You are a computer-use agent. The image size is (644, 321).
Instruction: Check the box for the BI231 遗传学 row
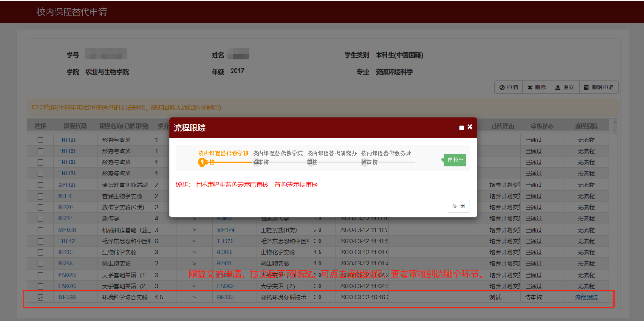pyautogui.click(x=40, y=218)
